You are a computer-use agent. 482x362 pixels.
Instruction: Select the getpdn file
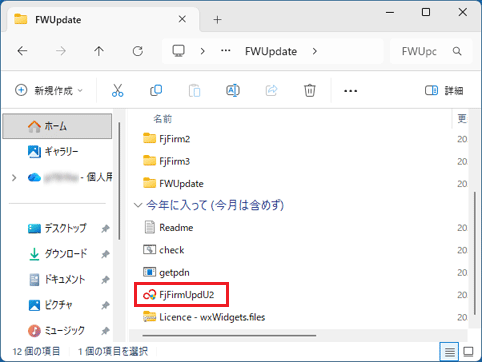(167, 272)
